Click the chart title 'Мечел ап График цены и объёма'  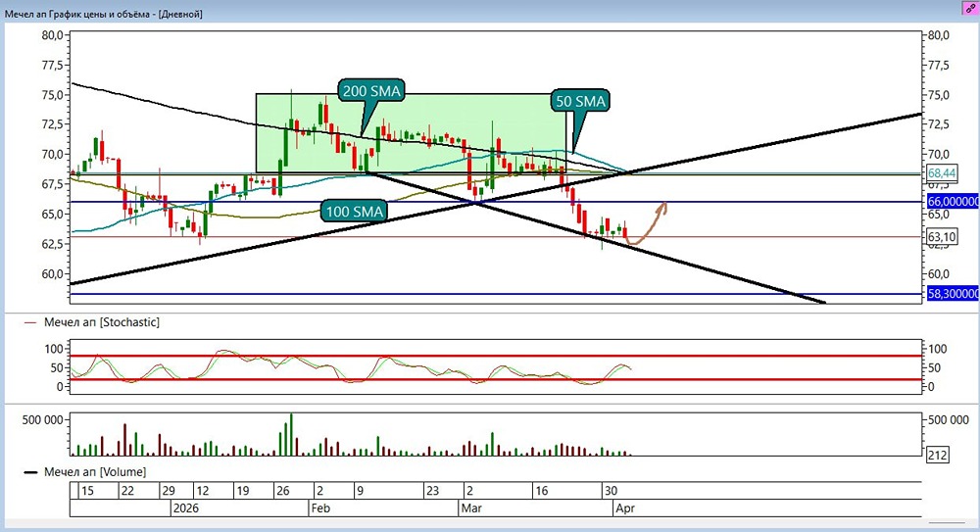click(x=76, y=14)
